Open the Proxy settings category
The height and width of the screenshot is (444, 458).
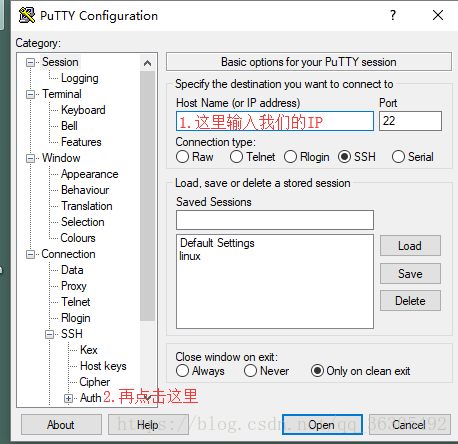74,286
